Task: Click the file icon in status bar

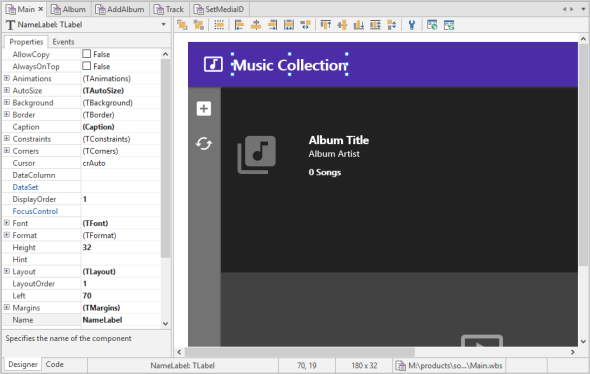Action: click(400, 365)
